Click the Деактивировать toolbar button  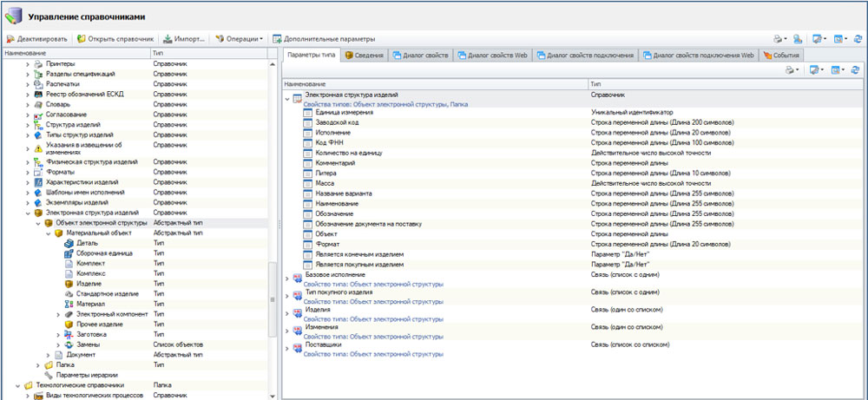(x=38, y=39)
